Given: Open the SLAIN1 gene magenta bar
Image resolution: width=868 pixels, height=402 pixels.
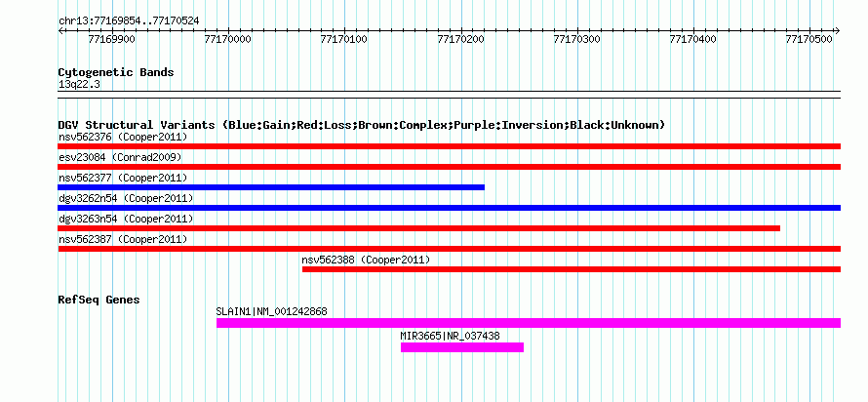Looking at the screenshot, I should click(x=529, y=323).
